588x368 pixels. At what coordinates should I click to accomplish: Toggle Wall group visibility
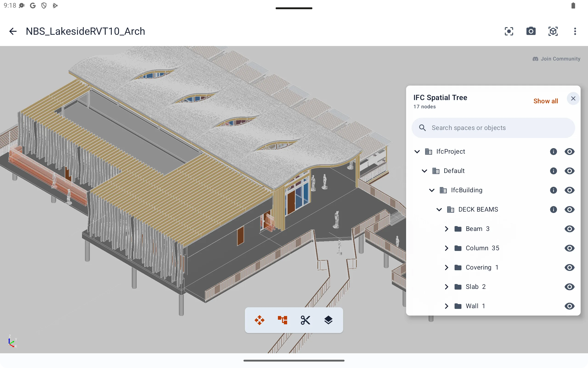pos(569,306)
